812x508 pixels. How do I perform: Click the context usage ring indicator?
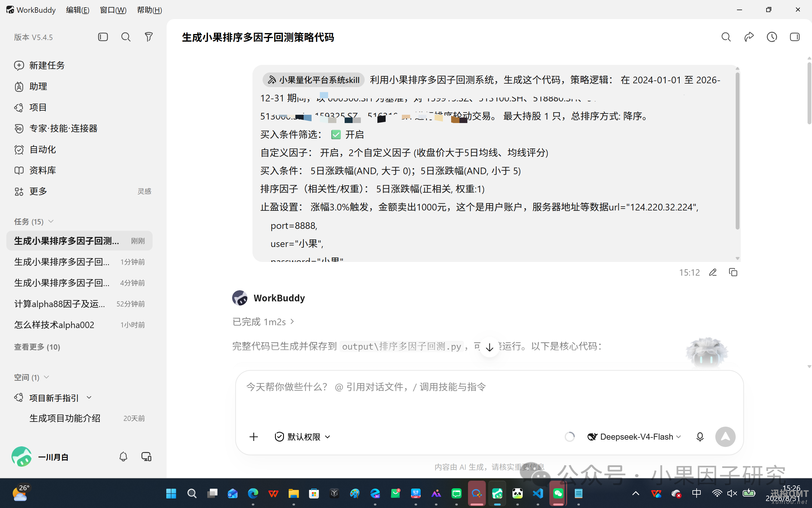569,436
